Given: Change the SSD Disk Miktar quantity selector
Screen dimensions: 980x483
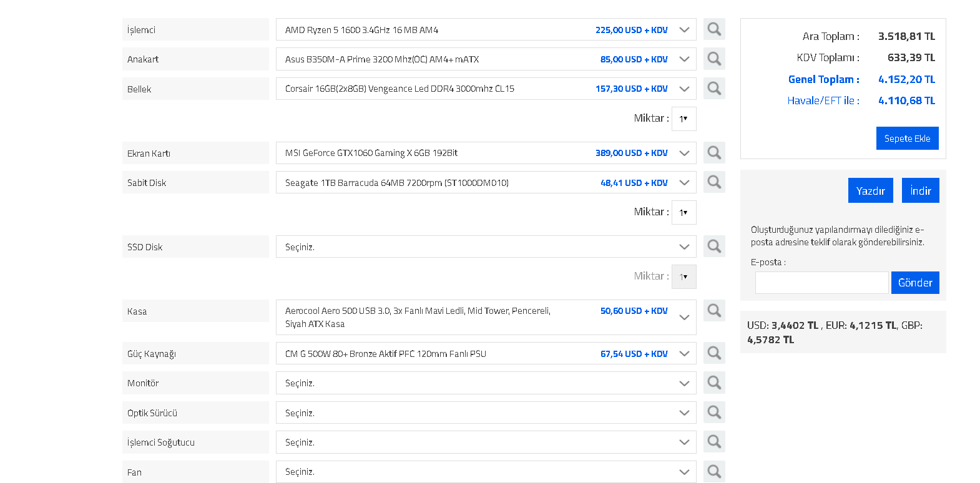Looking at the screenshot, I should click(x=684, y=276).
